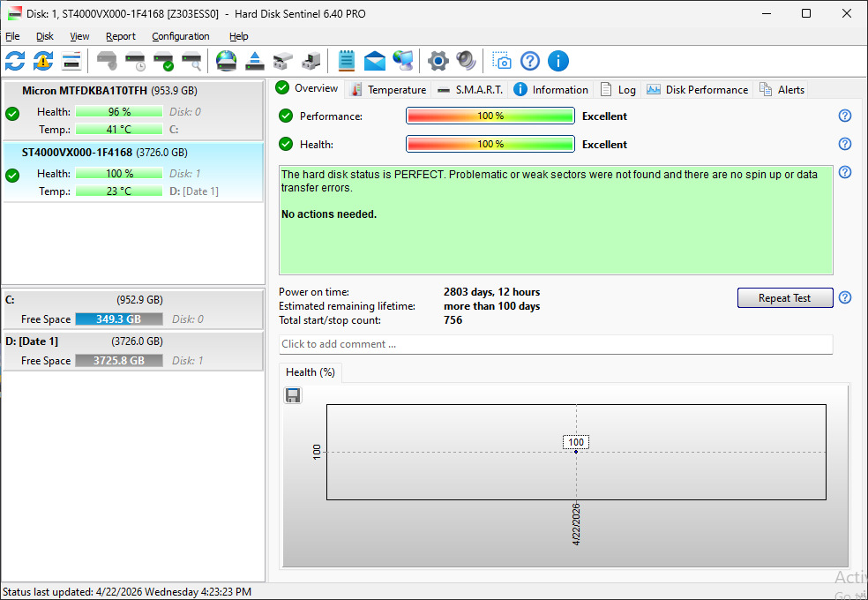Click the C: free space 349.3 GB bar

coord(119,319)
